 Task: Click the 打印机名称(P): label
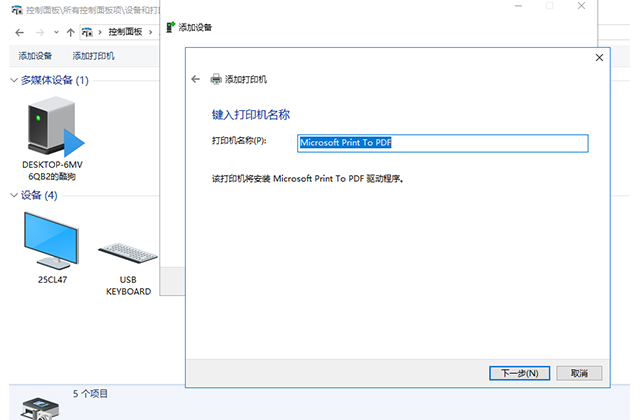pos(239,141)
